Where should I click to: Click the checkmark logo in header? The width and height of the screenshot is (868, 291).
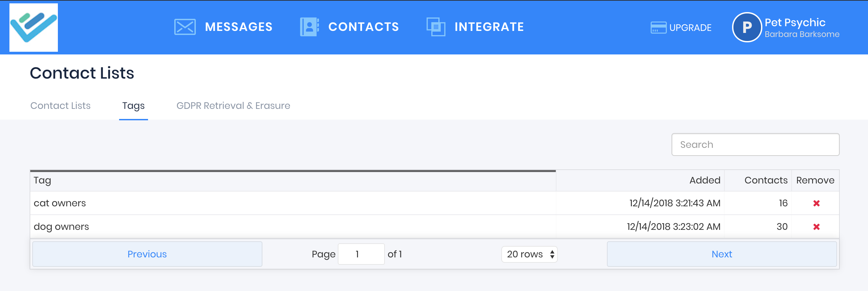(33, 27)
